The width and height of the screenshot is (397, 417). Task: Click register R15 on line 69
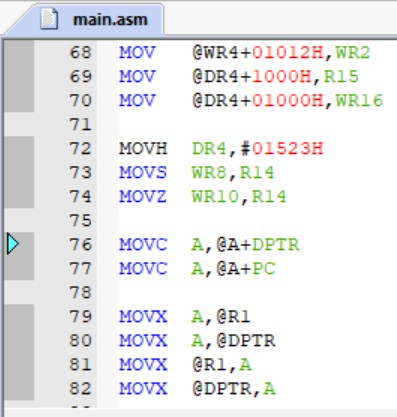[341, 77]
